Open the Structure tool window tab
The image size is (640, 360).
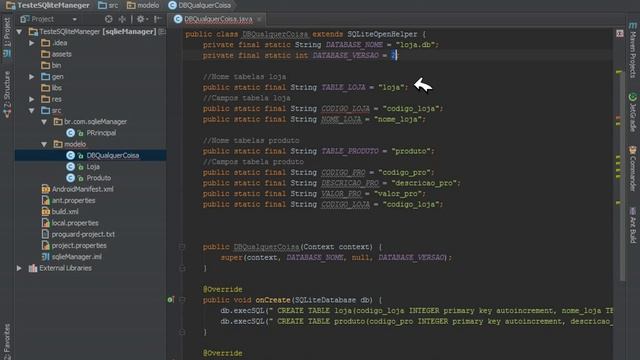point(7,94)
